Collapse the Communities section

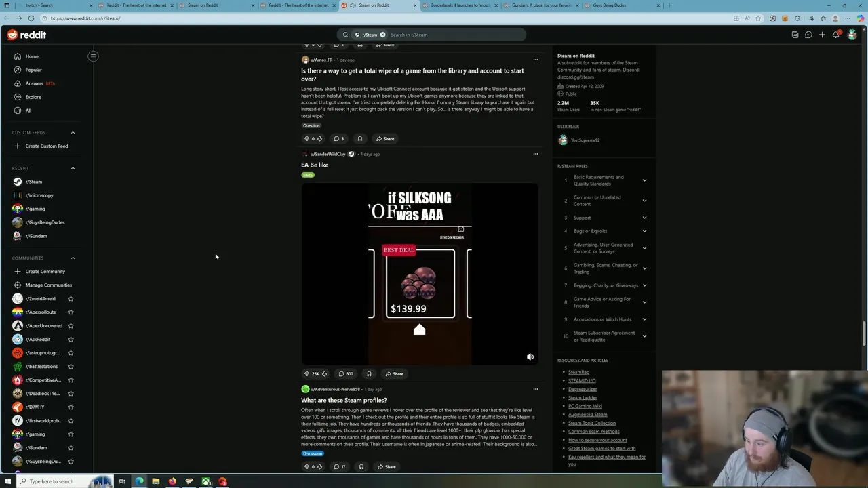coord(73,258)
